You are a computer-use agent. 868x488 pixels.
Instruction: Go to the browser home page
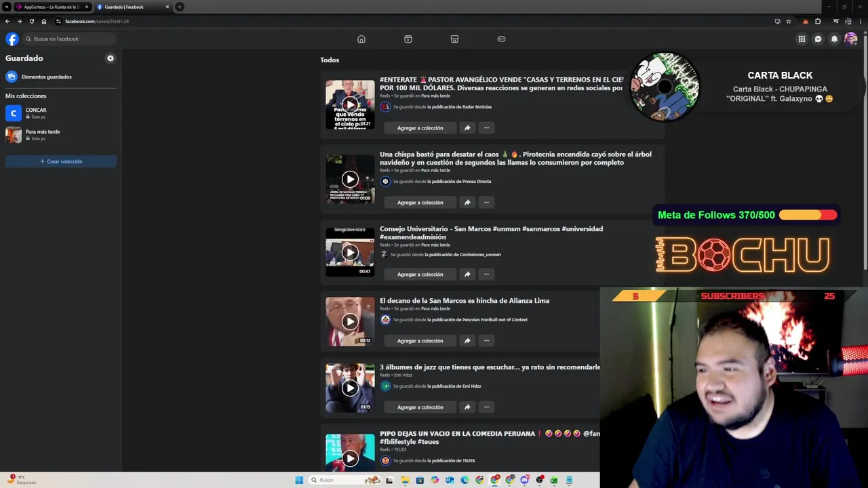[44, 21]
